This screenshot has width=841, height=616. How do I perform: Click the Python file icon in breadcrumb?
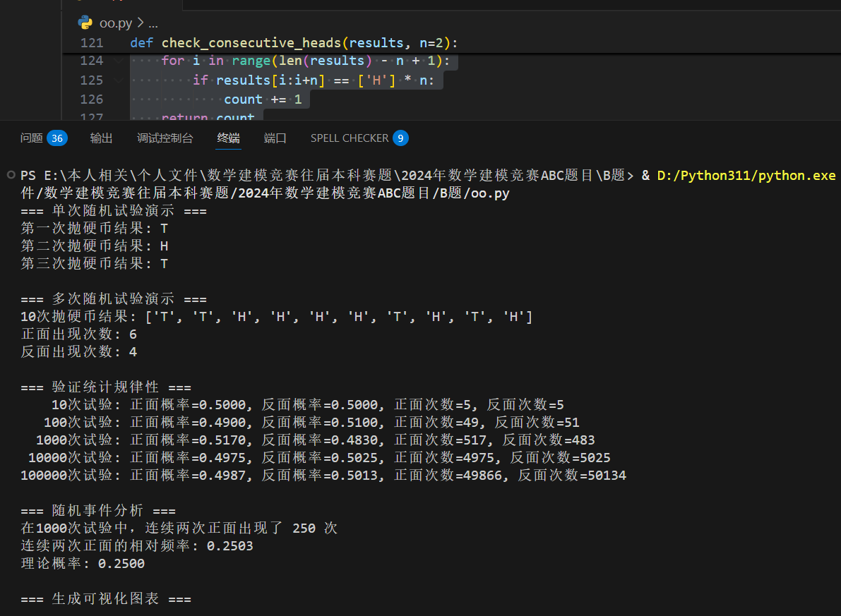click(x=85, y=23)
